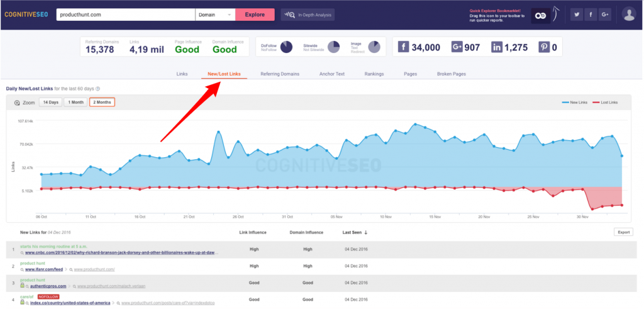
Task: Click the Link Influence column header
Action: pos(253,233)
